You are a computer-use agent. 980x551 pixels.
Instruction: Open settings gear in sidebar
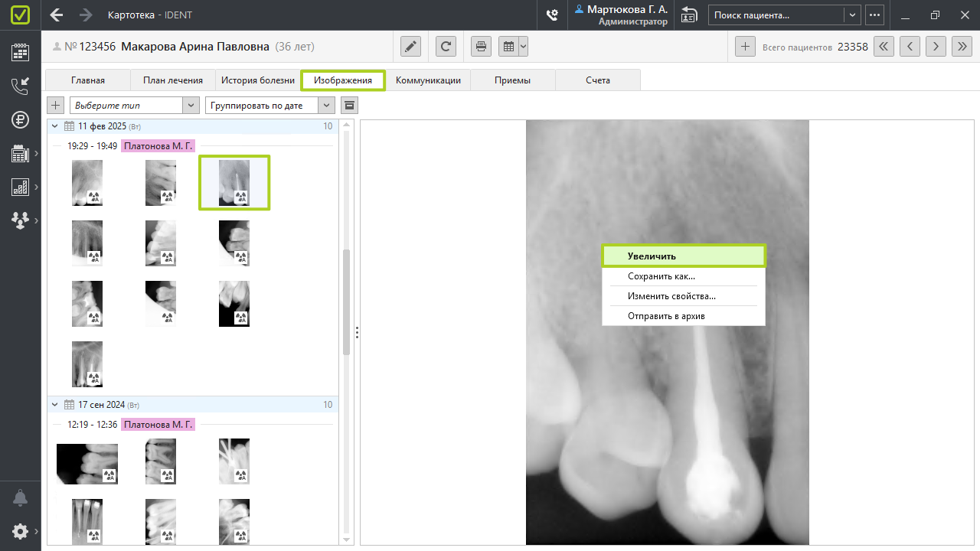pos(20,531)
